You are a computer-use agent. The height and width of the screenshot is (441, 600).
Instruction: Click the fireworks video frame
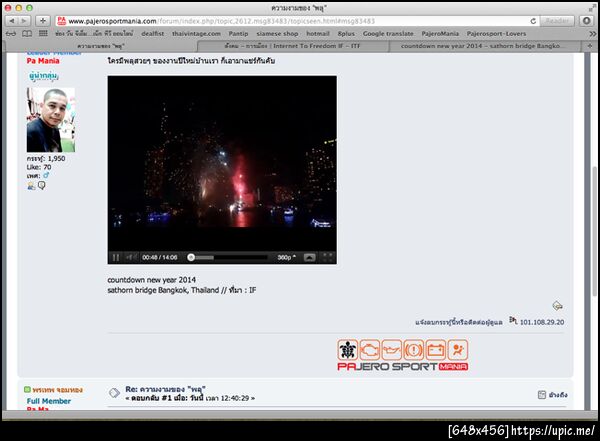[222, 163]
